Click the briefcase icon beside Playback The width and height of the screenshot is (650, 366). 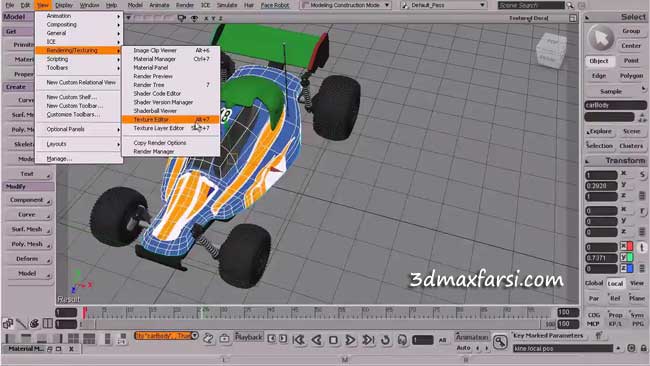(225, 338)
